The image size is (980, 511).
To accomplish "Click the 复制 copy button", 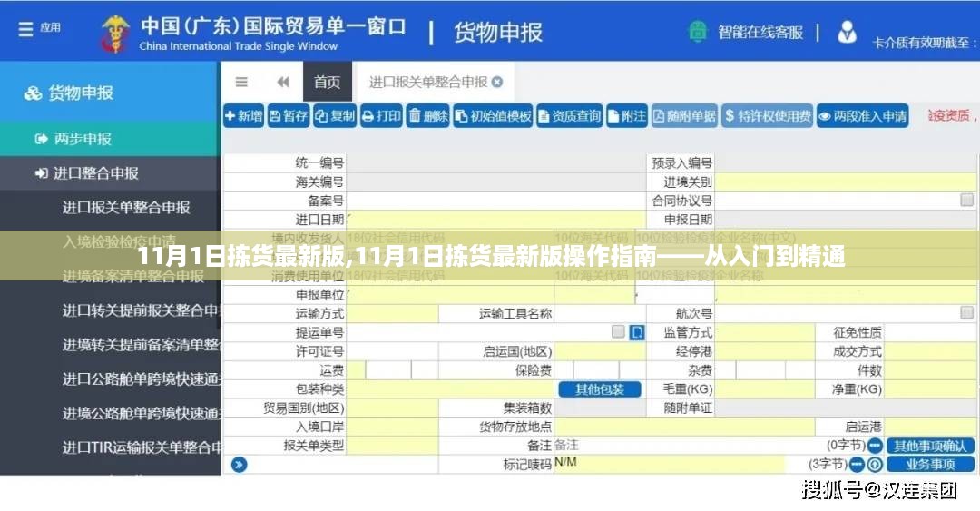I will [x=335, y=115].
